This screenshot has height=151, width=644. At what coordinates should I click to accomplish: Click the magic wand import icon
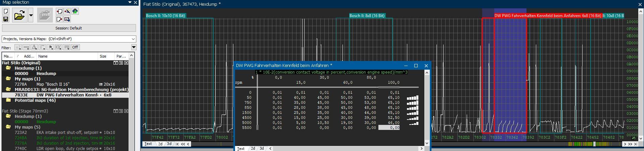pyautogui.click(x=67, y=11)
